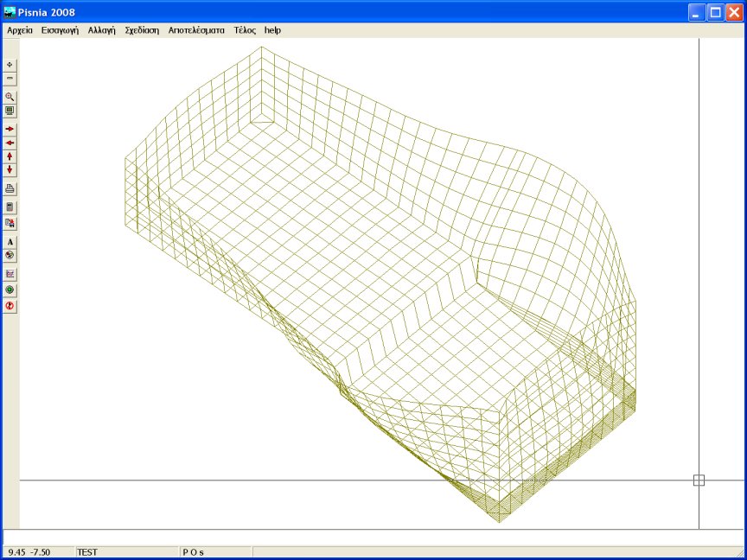This screenshot has width=747, height=560.
Task: Open the Εισαγωγή menu
Action: point(61,30)
